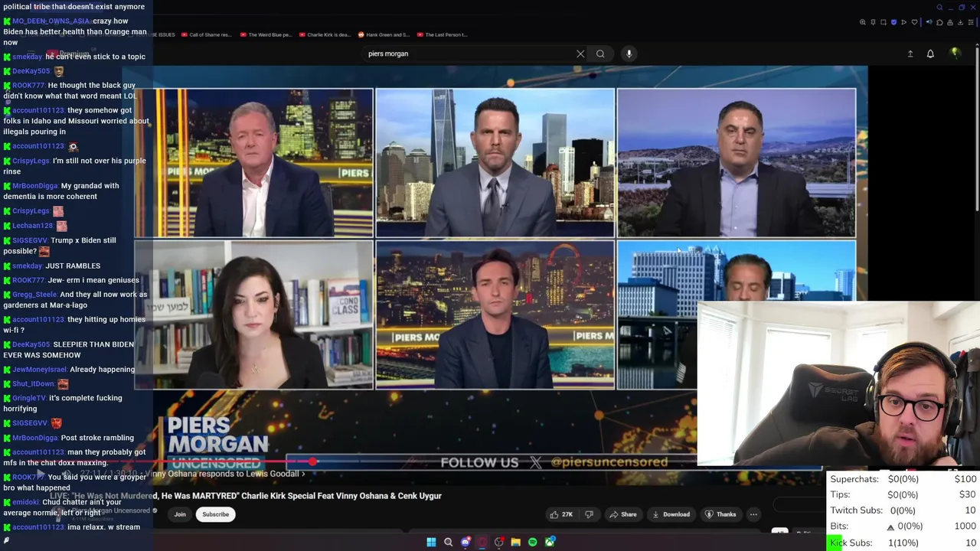Open 'The Last Person t...' bookmark
The width and height of the screenshot is (980, 551).
click(x=442, y=34)
